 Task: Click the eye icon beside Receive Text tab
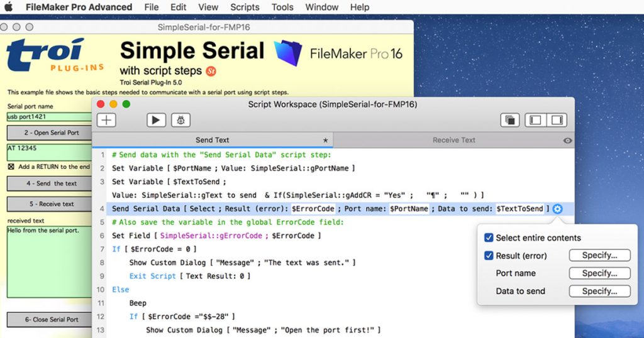click(568, 141)
